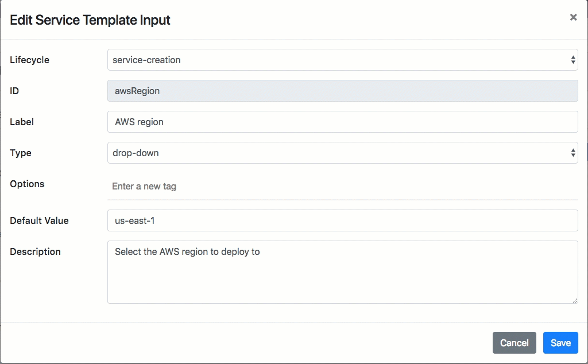
Task: Click the Default Value field
Action: coord(342,220)
